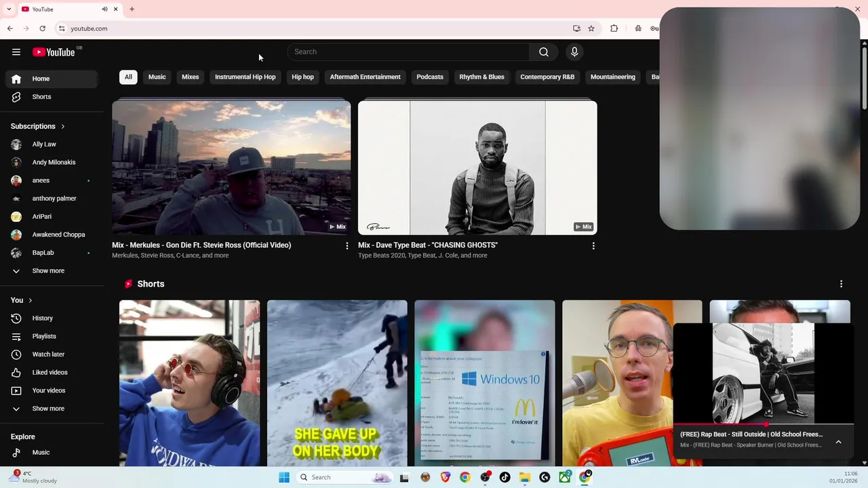
Task: Open the Awakened Choppa channel
Action: click(x=52, y=235)
